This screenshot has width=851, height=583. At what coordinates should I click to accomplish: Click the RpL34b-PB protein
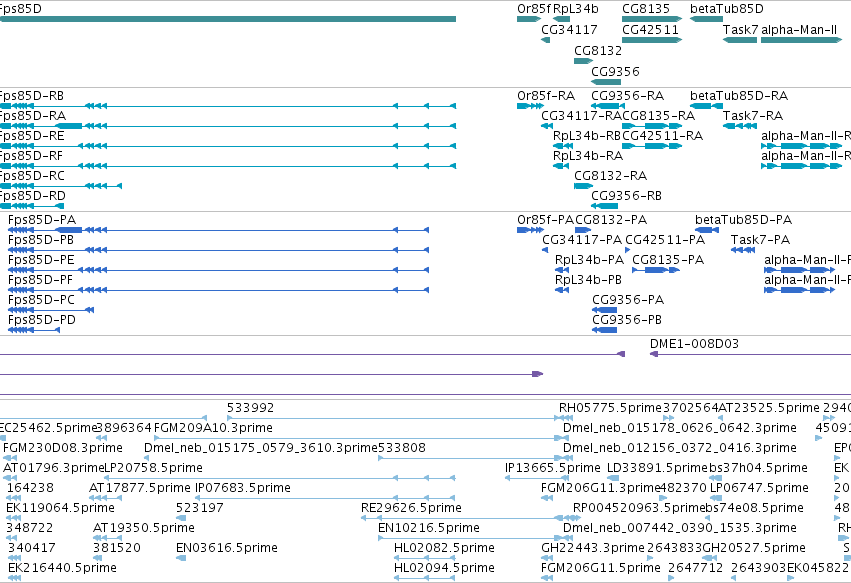point(562,290)
